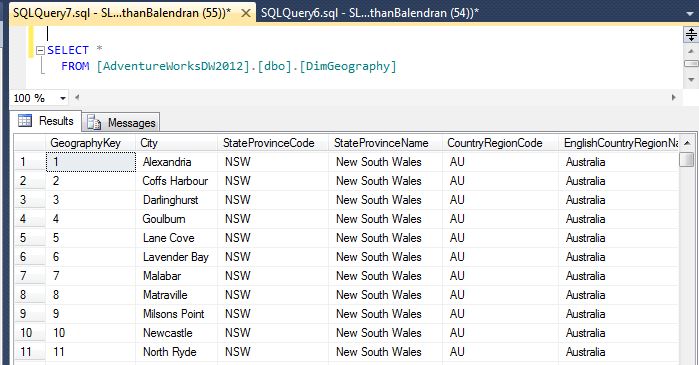Click the cell 'Darlinghurst'
The width and height of the screenshot is (699, 365).
[176, 200]
